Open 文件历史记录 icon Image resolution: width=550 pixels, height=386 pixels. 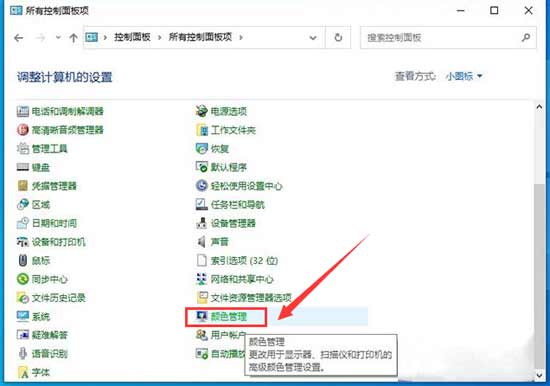tap(23, 298)
